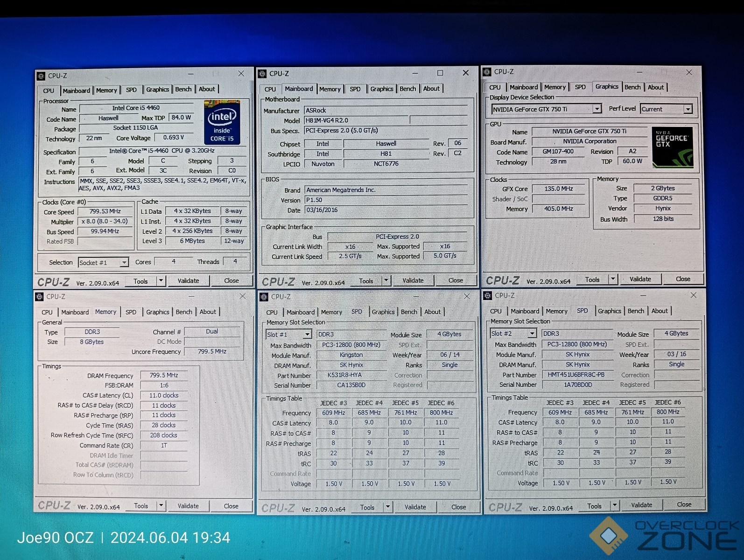Open Perf Level Current dropdown
The image size is (744, 560).
pos(688,109)
